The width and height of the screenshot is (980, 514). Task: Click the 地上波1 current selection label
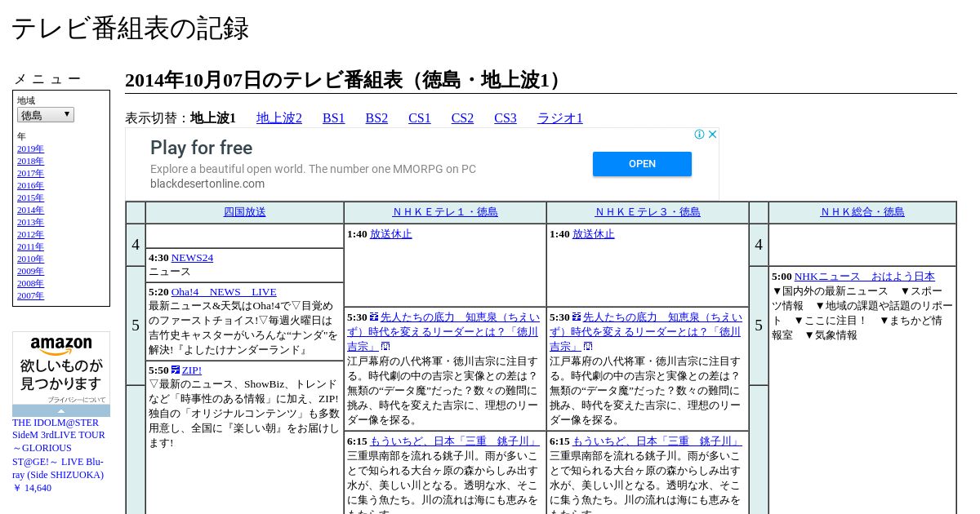tap(213, 118)
